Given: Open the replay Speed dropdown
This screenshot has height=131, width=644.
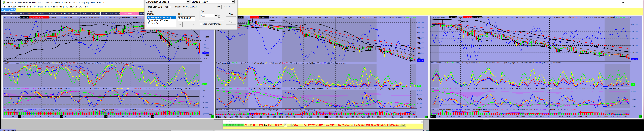Looking at the screenshot, I should (x=216, y=16).
